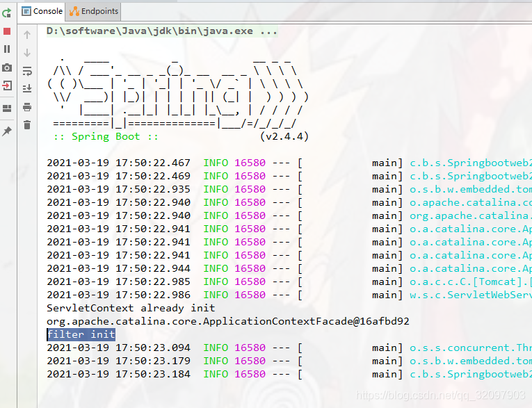Image resolution: width=532 pixels, height=408 pixels.
Task: Click version text (v2.4.4)
Action: click(284, 136)
